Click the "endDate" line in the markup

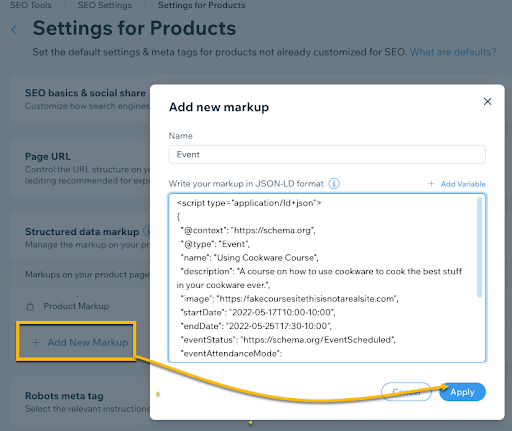tap(256, 326)
